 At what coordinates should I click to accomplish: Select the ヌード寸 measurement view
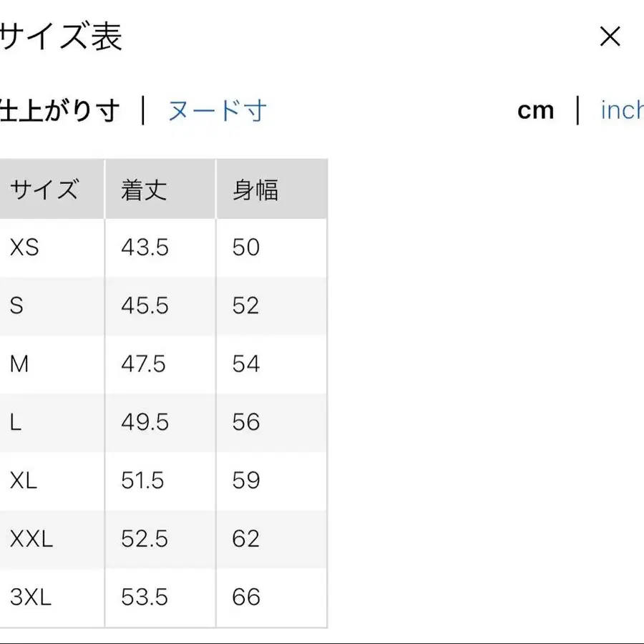click(x=218, y=112)
